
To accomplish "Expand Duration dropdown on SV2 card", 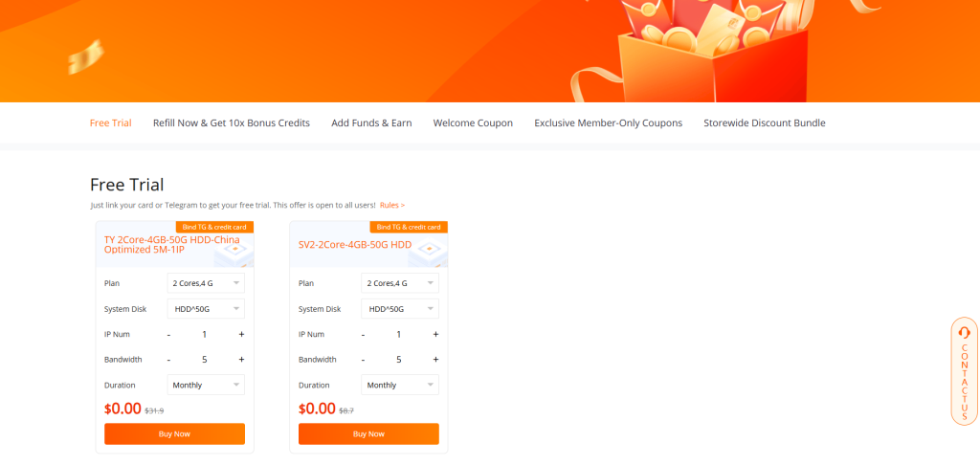I will coord(400,385).
